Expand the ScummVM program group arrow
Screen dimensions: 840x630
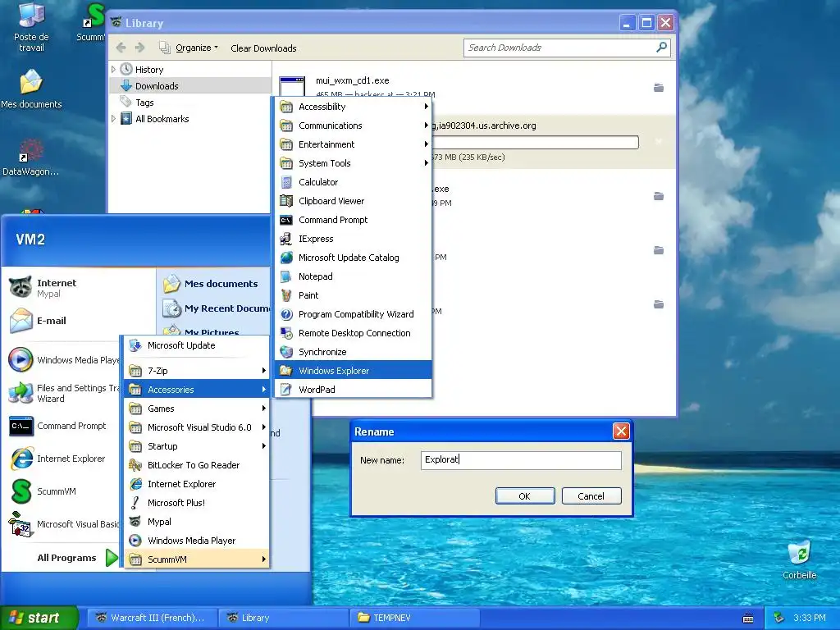[x=263, y=559]
